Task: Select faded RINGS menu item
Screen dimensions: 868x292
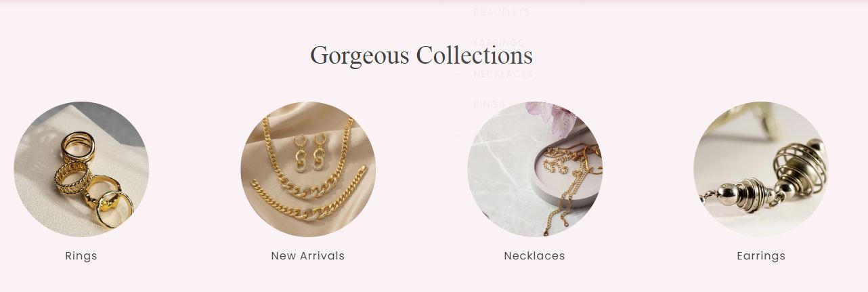Action: (489, 104)
